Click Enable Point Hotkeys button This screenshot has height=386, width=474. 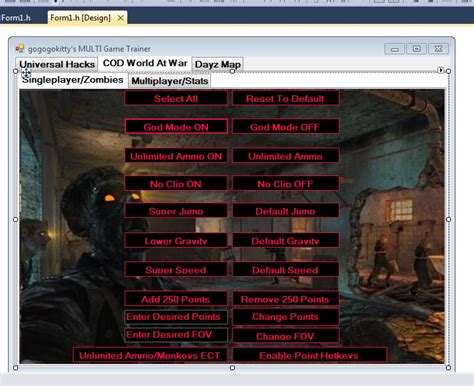(x=309, y=355)
